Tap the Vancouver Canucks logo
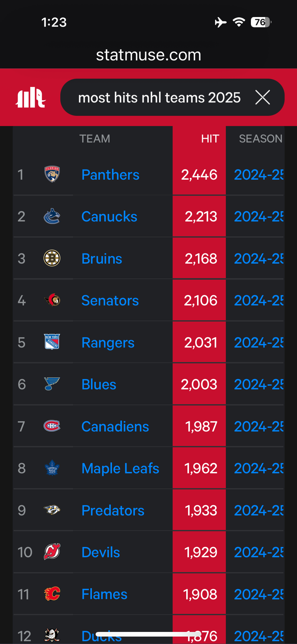297x644 pixels. click(x=52, y=216)
